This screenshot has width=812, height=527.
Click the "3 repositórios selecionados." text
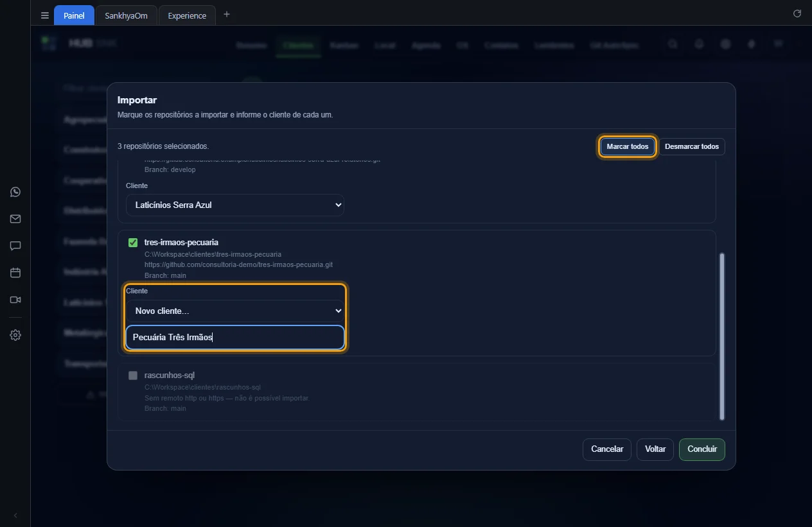tap(163, 146)
